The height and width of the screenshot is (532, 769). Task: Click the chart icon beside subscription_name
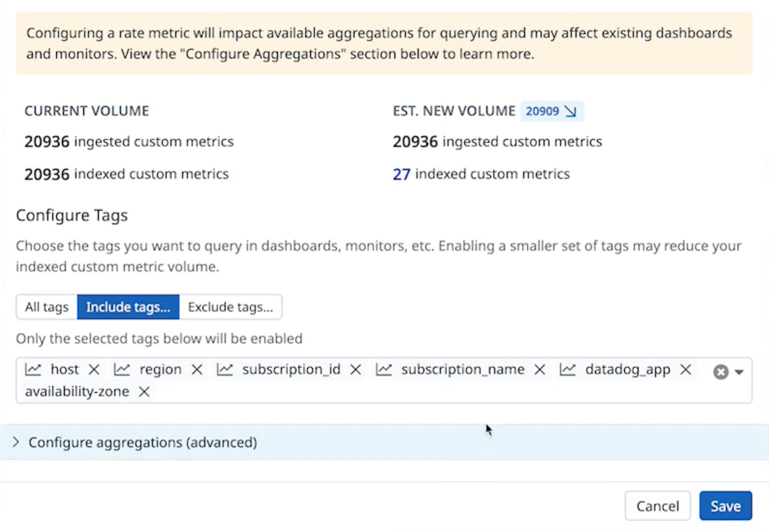[384, 370]
